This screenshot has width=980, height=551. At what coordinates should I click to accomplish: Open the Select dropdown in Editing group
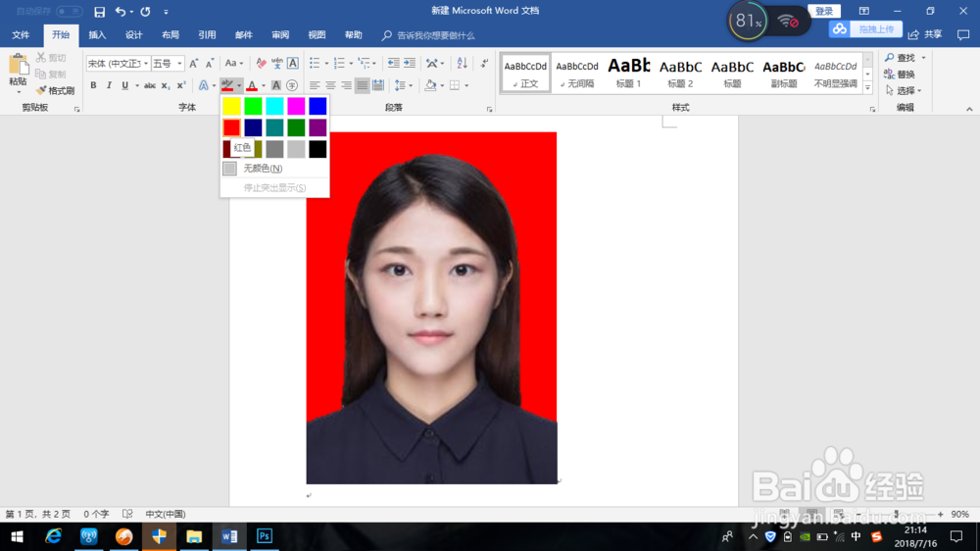click(x=904, y=90)
